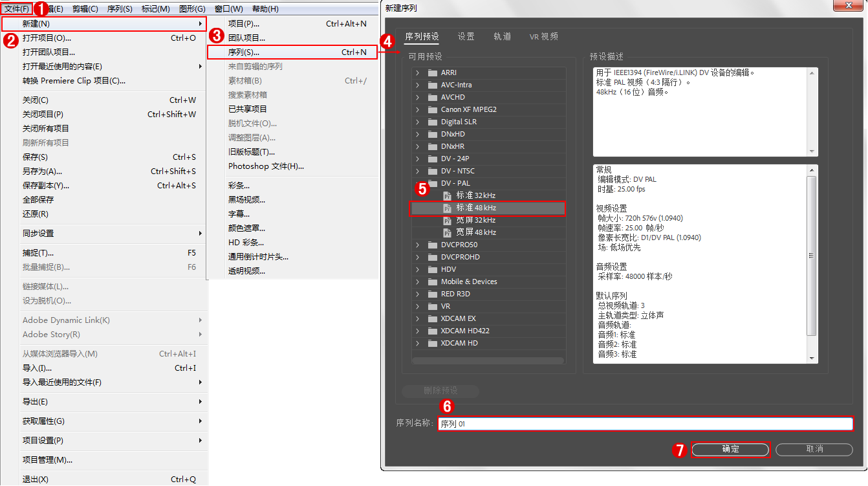Choose 调整图层 submenu sibling 彩条...

[x=292, y=186]
